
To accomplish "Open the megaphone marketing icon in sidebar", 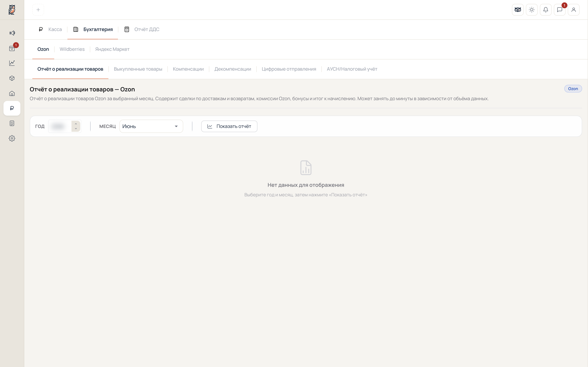I will pyautogui.click(x=12, y=33).
